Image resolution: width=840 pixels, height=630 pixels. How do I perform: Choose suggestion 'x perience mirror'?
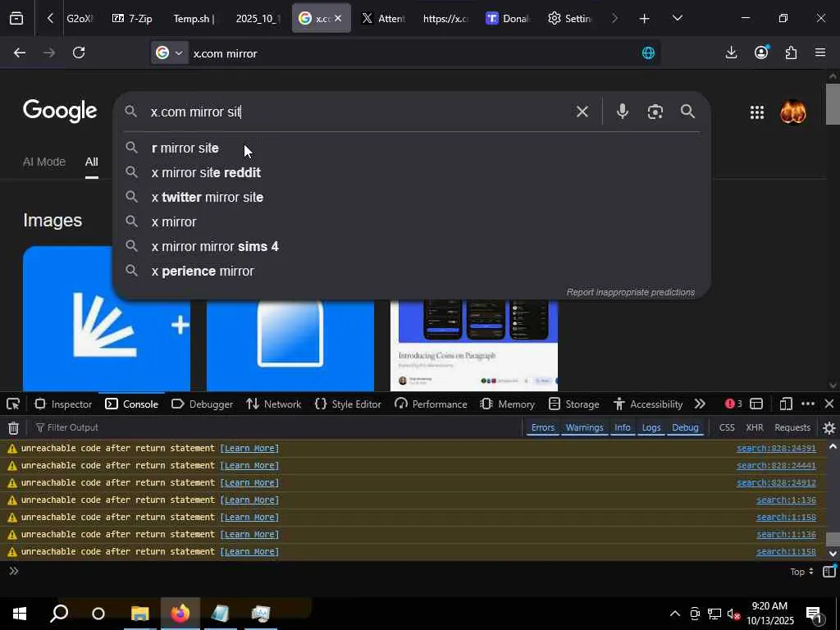click(412, 271)
